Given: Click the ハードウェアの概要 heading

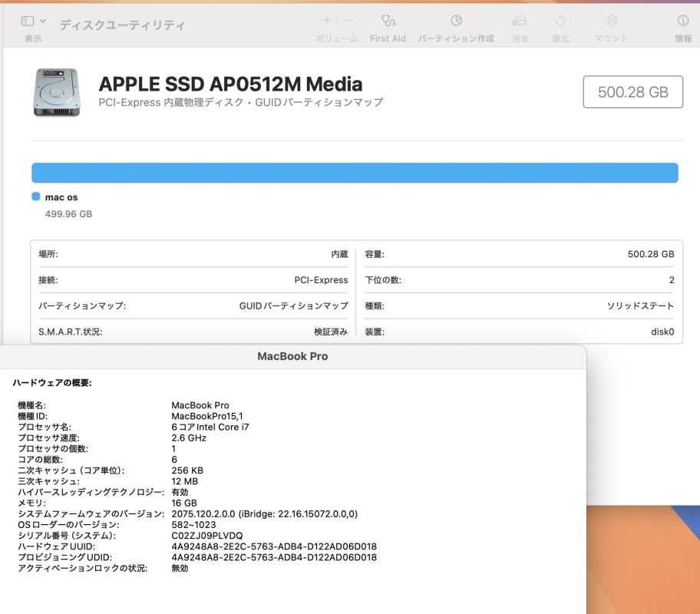Looking at the screenshot, I should [51, 383].
